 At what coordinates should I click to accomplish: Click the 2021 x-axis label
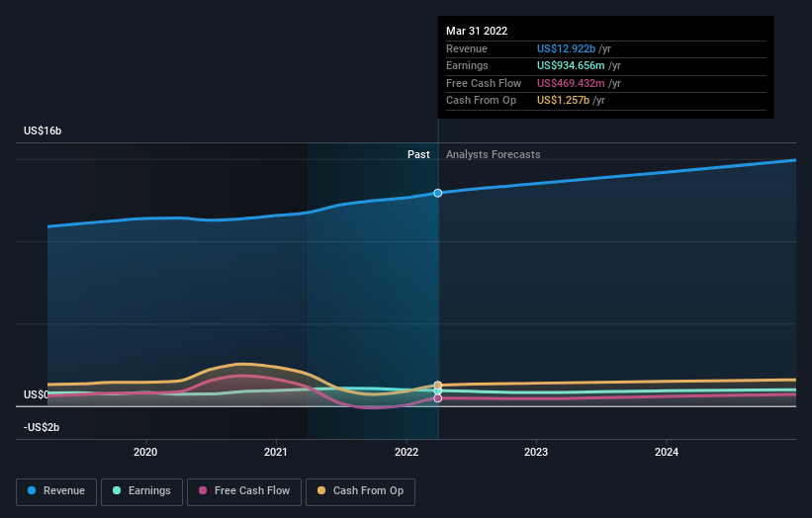[276, 452]
